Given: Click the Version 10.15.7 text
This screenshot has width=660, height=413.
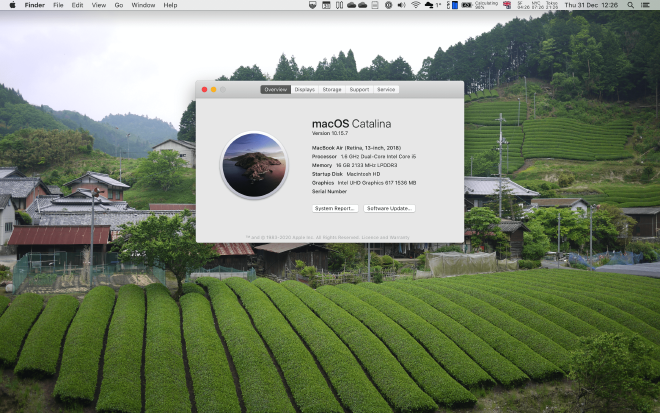Looking at the screenshot, I should tap(330, 133).
